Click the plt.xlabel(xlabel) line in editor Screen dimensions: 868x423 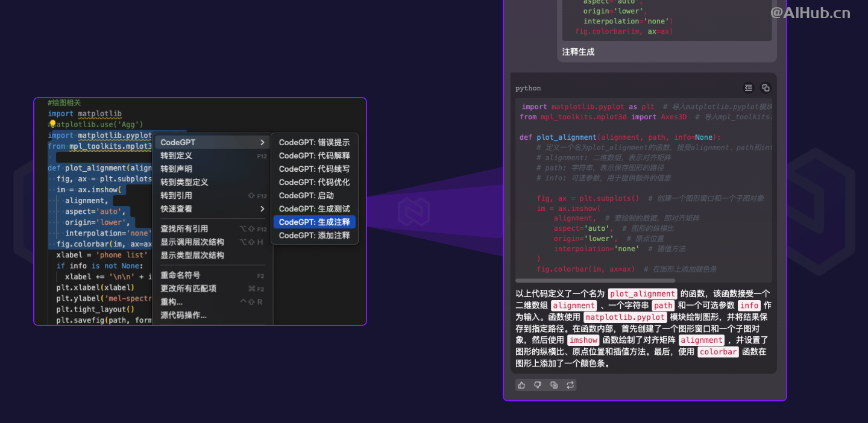(95, 287)
